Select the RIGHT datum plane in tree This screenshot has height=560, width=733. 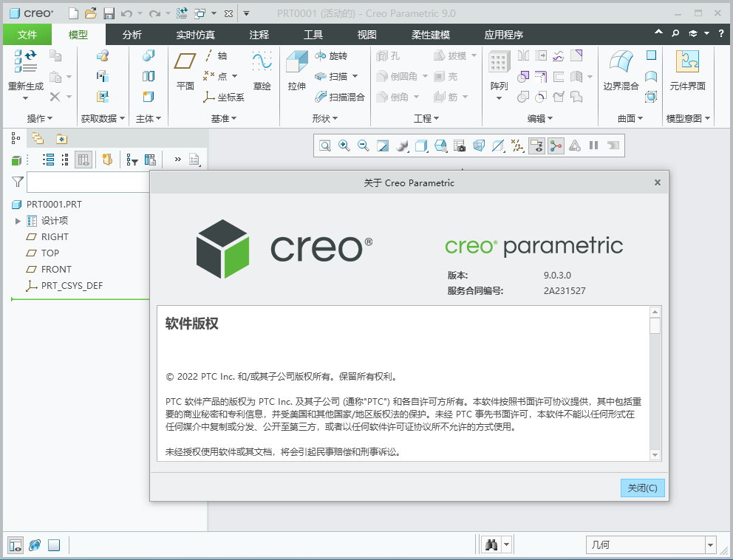[47, 237]
